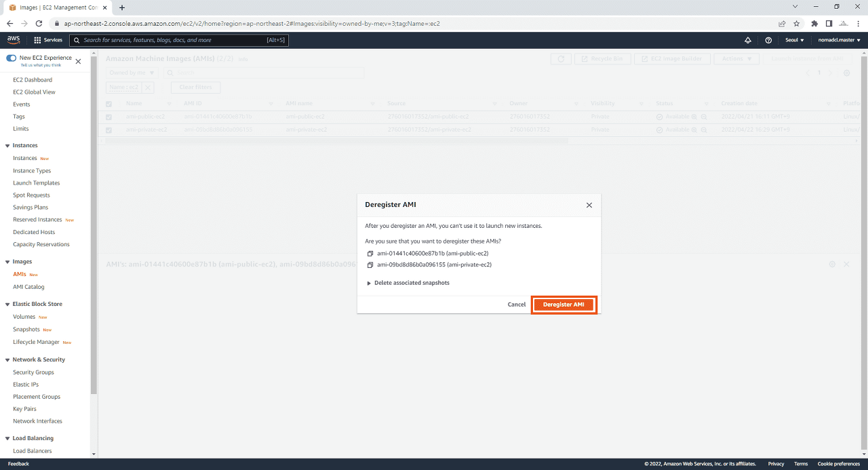Open Volumes in sidebar
This screenshot has width=868, height=470.
click(x=24, y=317)
